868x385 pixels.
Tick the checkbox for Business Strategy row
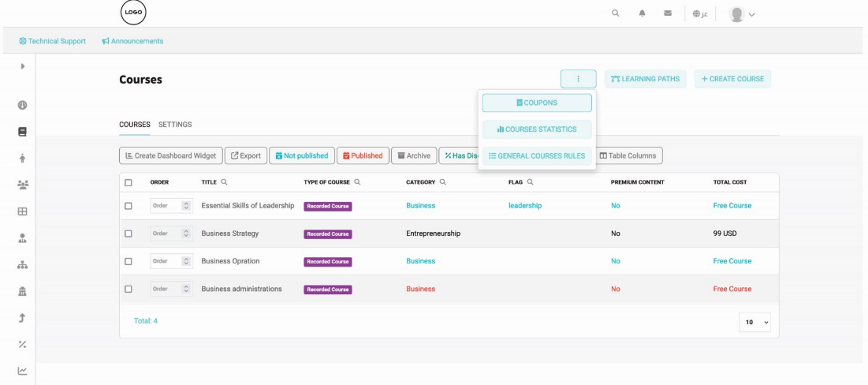pos(129,234)
